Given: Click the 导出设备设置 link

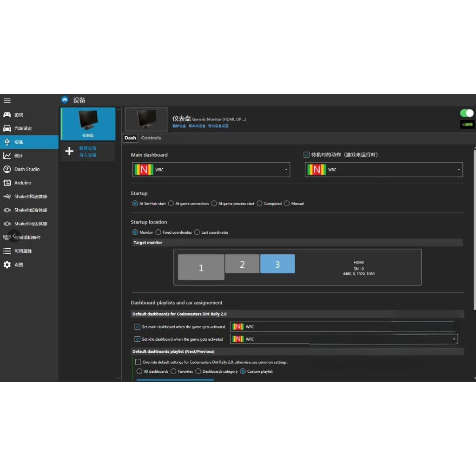Looking at the screenshot, I should tap(218, 126).
